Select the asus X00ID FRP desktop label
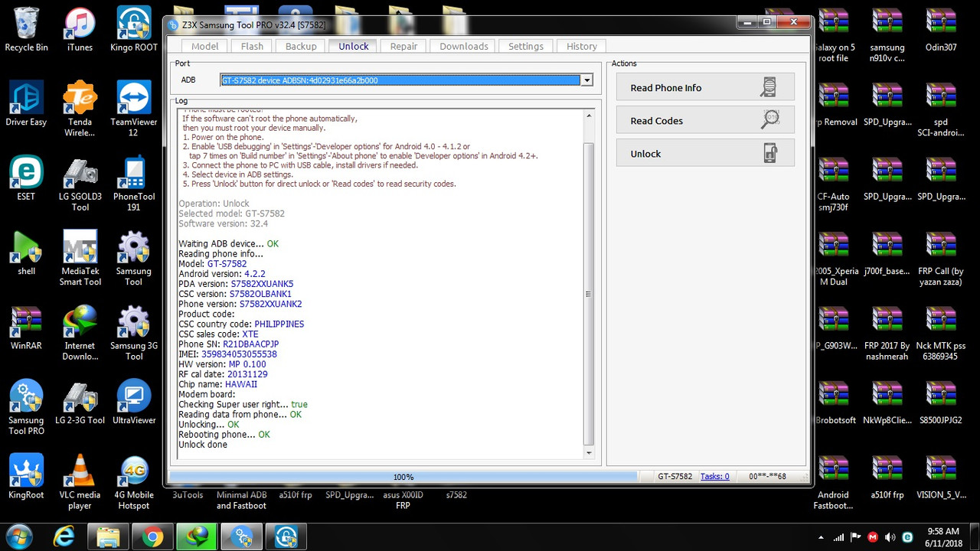This screenshot has height=551, width=980. pos(403,500)
